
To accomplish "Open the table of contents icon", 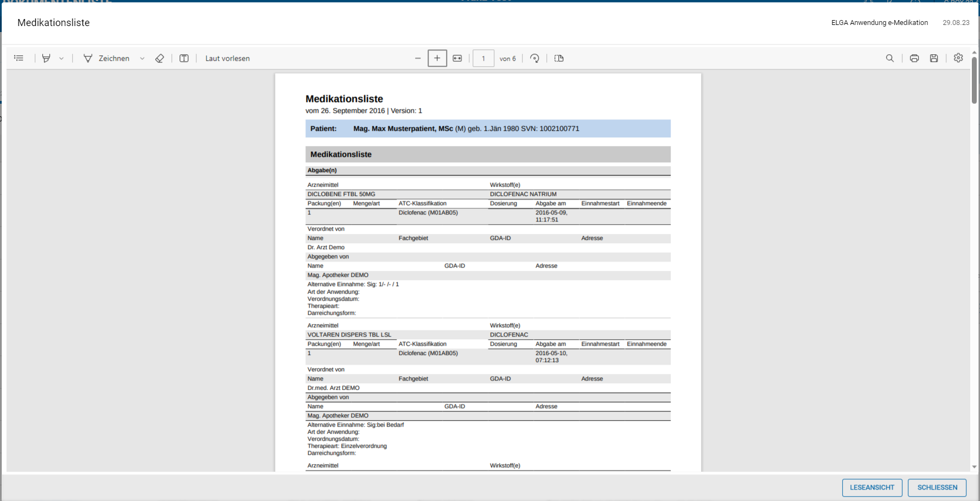I will tap(19, 58).
